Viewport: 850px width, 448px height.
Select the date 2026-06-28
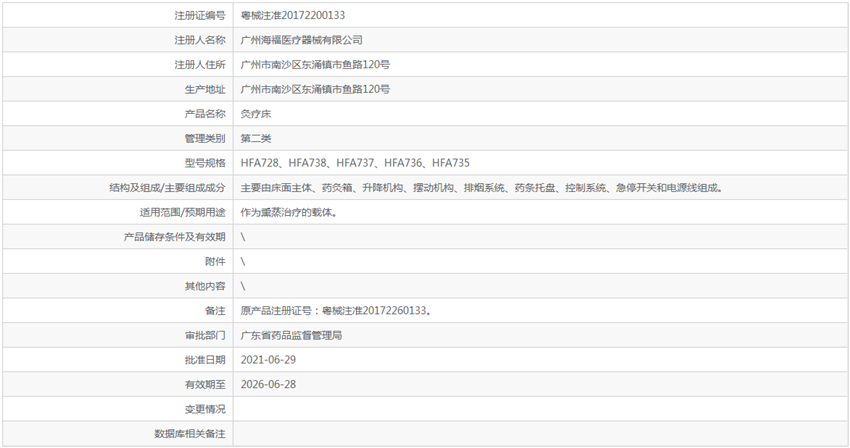tap(268, 385)
